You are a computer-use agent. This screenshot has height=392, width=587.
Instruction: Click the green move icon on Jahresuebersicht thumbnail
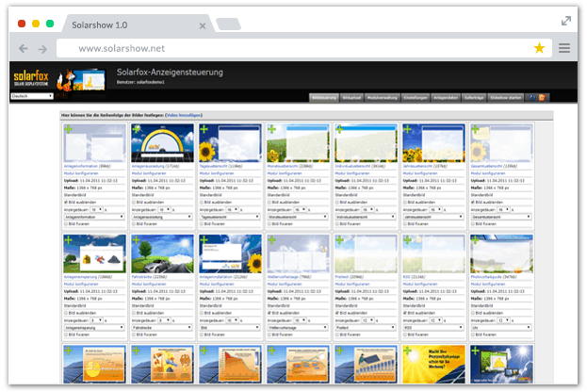point(407,129)
